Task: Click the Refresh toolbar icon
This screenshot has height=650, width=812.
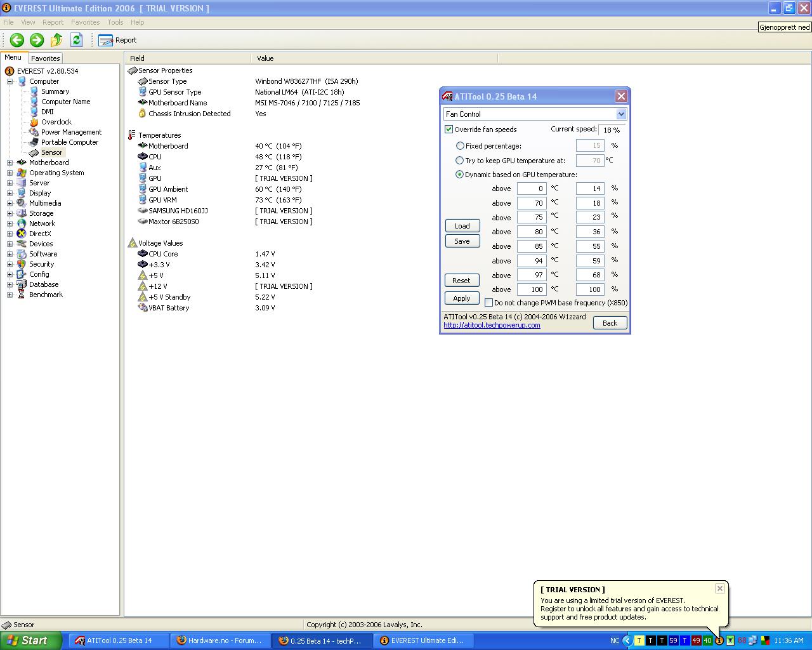Action: (76, 40)
